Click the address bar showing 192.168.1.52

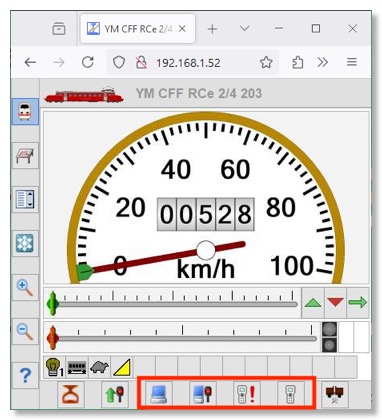tap(192, 62)
